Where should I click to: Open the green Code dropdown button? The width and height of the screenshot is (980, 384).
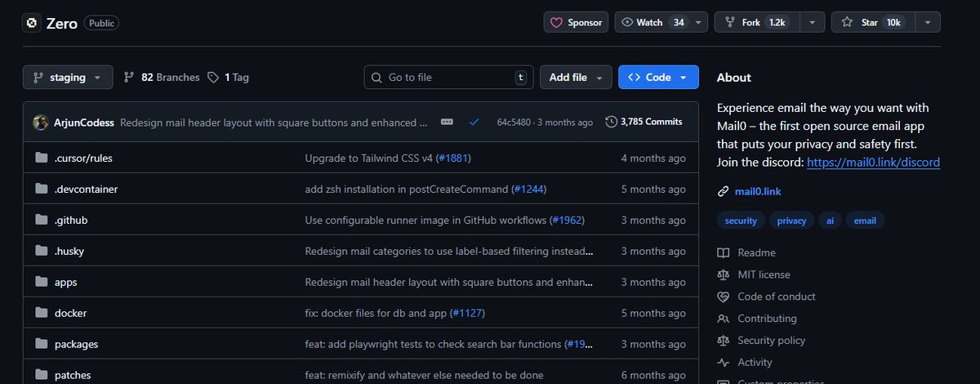pyautogui.click(x=658, y=77)
